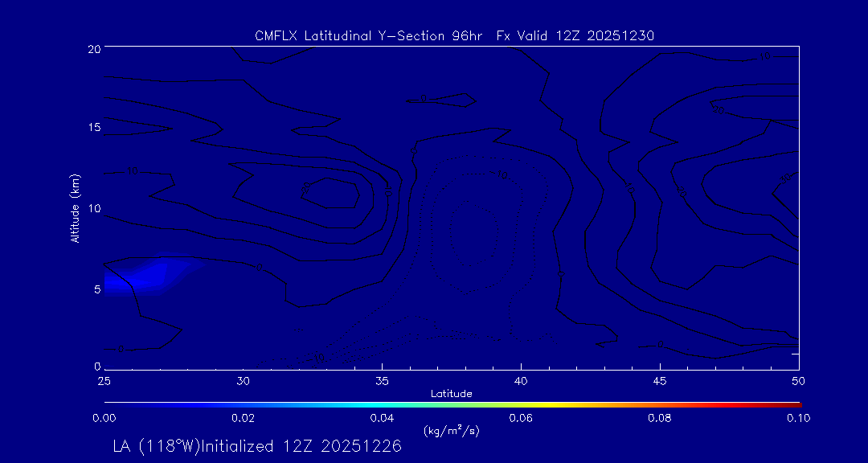Viewport: 868px width, 463px height.
Task: Click the Latitude x-axis label
Action: (x=451, y=393)
